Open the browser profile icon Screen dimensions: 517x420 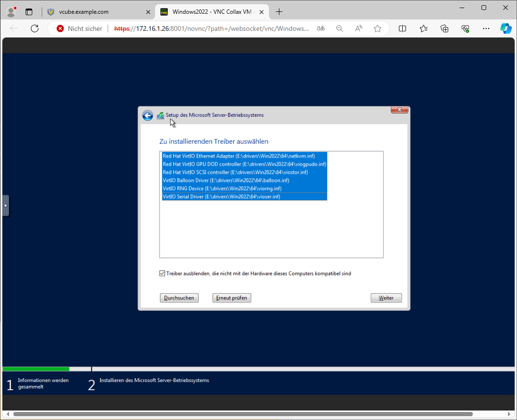tap(11, 12)
